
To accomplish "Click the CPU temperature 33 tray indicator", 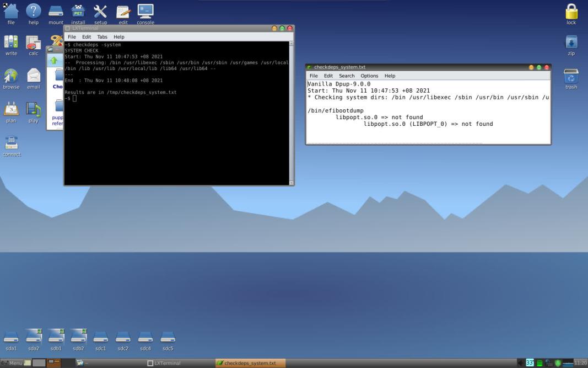I will (x=530, y=362).
